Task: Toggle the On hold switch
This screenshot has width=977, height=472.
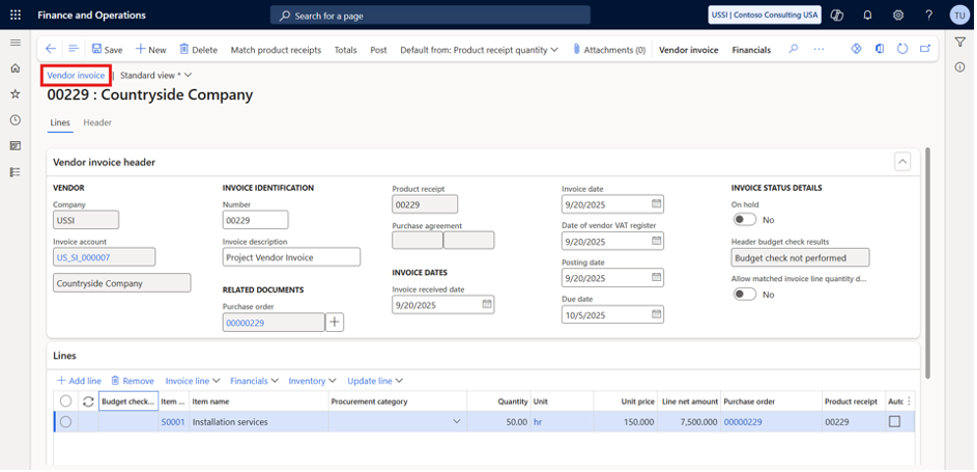Action: [x=745, y=220]
